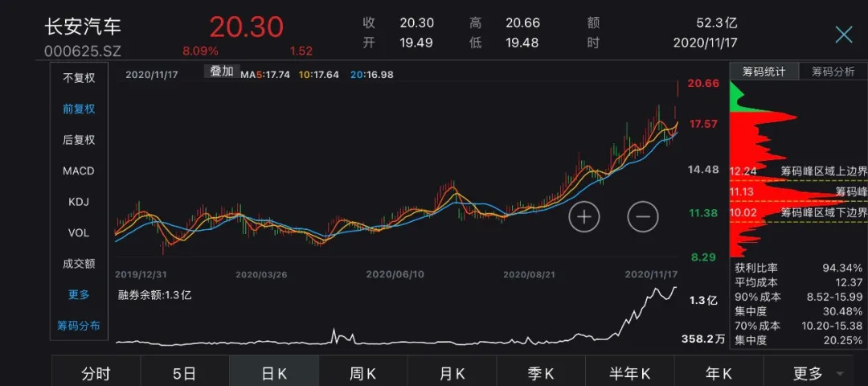
Task: Select the 半年K chart tab
Action: (630, 374)
